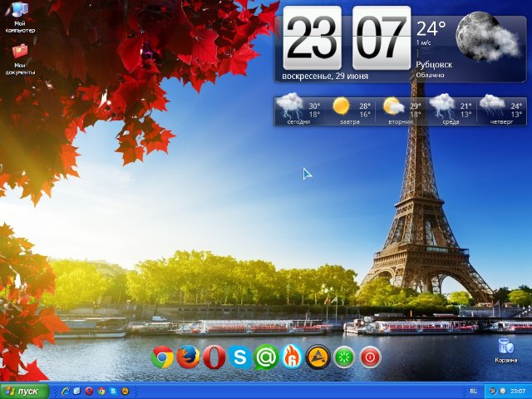
Task: Open Mozilla Firefox from the dock
Action: coord(189,357)
